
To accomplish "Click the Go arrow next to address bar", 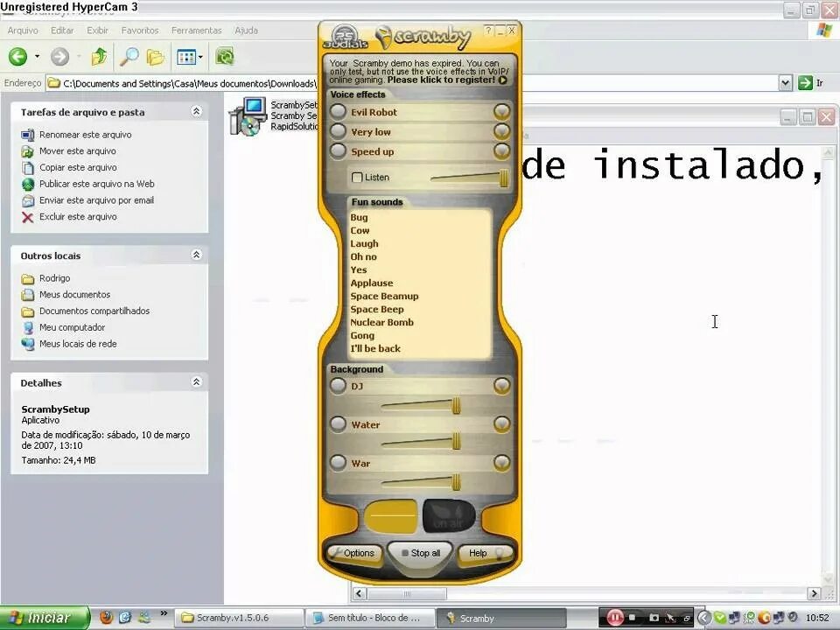I will click(x=805, y=83).
